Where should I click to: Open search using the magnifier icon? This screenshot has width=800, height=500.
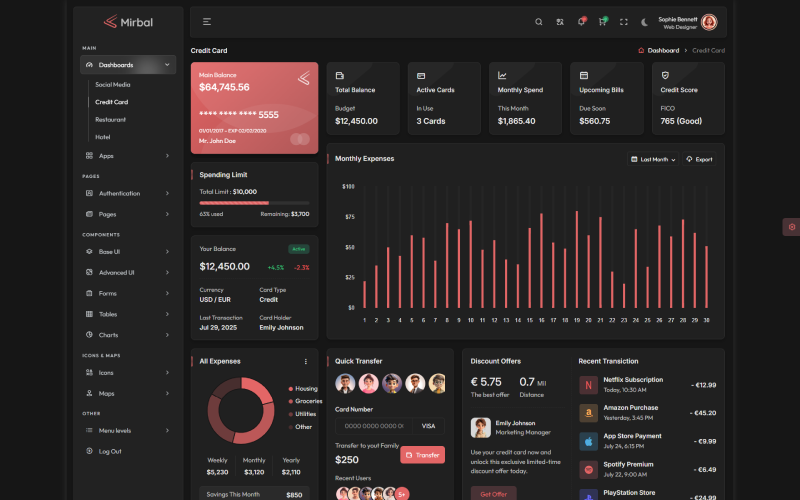tap(538, 21)
